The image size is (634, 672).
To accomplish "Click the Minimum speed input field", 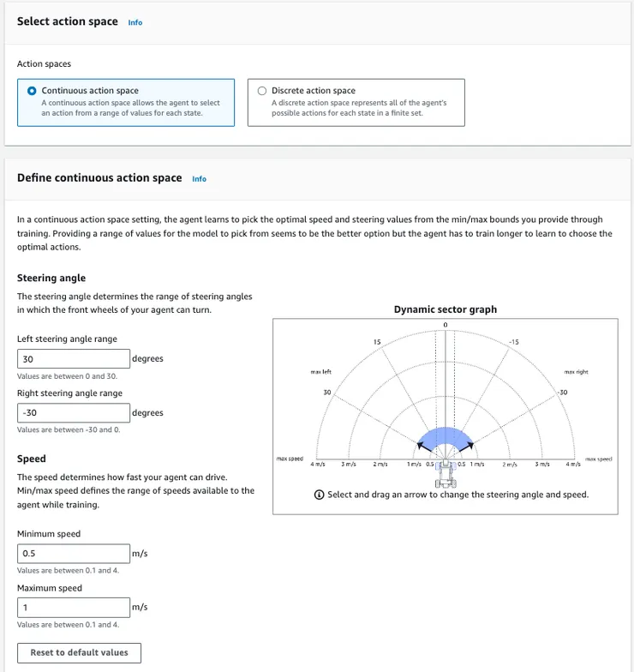I will coord(74,554).
